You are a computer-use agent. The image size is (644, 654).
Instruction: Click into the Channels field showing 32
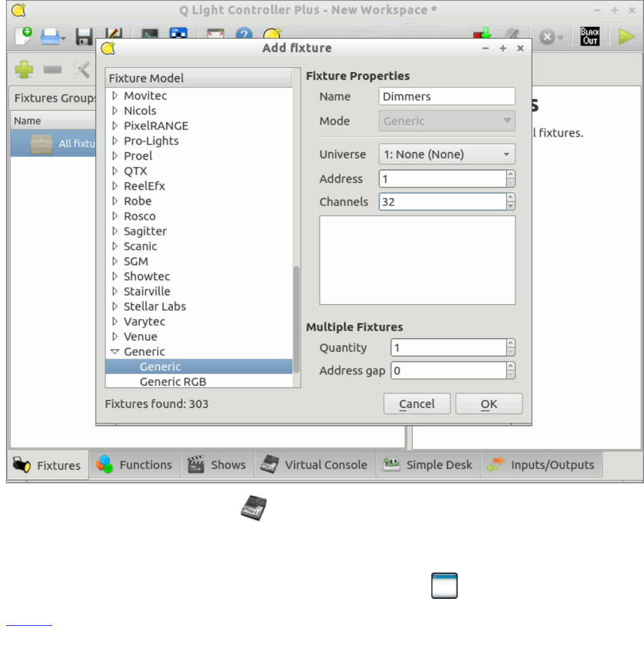pos(443,202)
